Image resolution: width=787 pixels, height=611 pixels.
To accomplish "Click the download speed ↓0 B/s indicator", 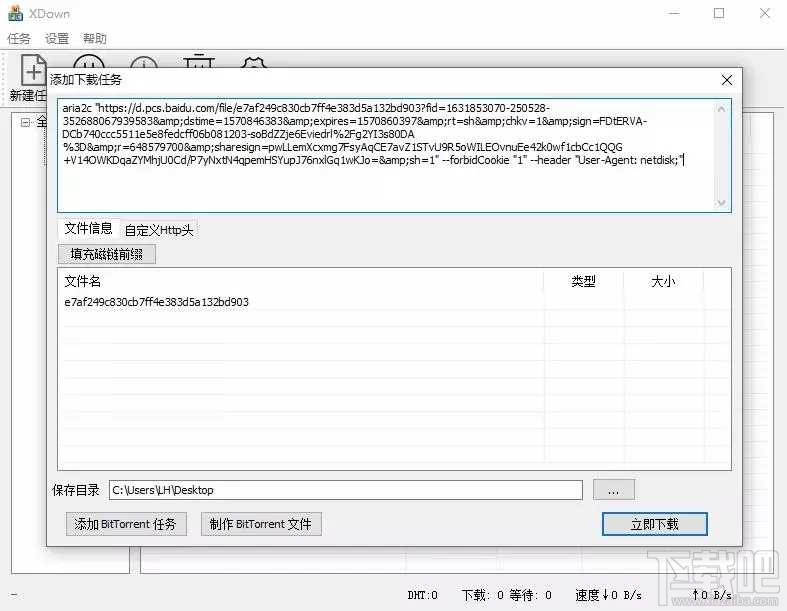I will [x=608, y=595].
